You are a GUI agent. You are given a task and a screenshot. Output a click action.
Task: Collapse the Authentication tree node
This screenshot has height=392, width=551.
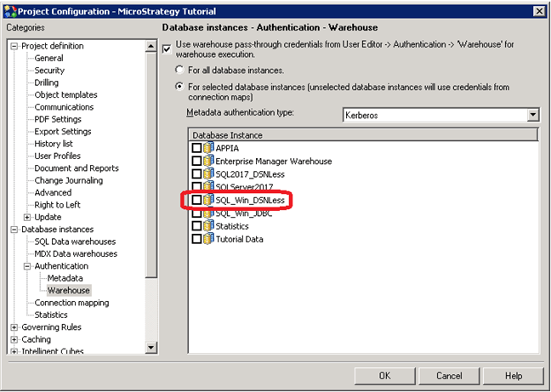tap(27, 266)
